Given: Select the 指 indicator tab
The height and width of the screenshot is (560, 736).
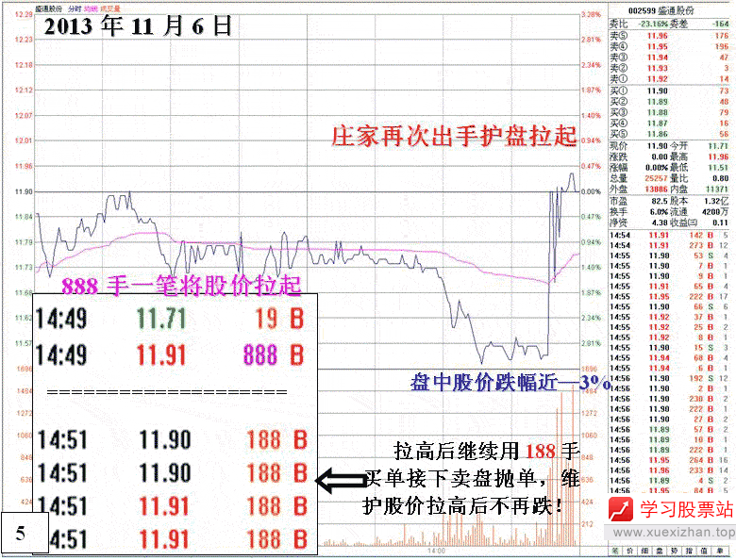Looking at the screenshot, I should pos(690,551).
